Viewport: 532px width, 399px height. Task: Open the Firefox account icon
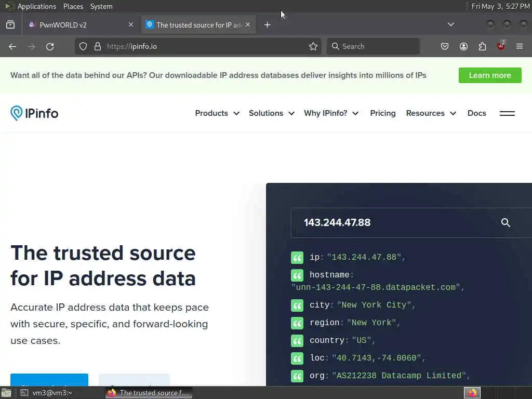click(463, 46)
